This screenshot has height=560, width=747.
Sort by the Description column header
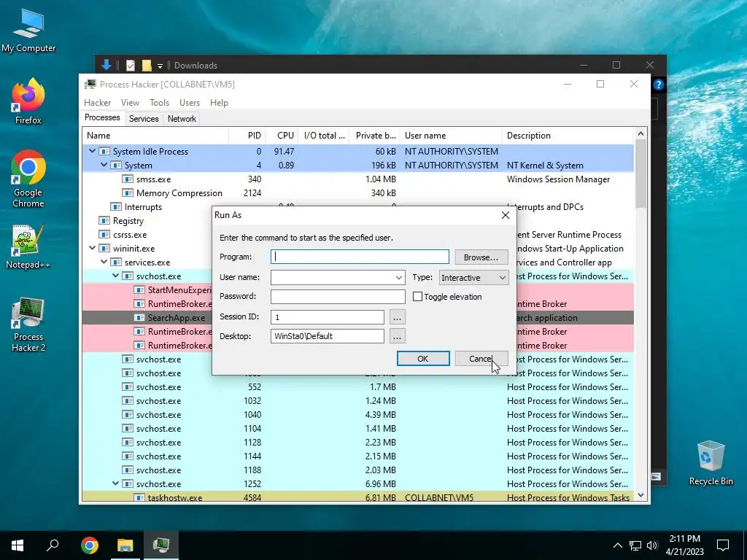pos(568,135)
